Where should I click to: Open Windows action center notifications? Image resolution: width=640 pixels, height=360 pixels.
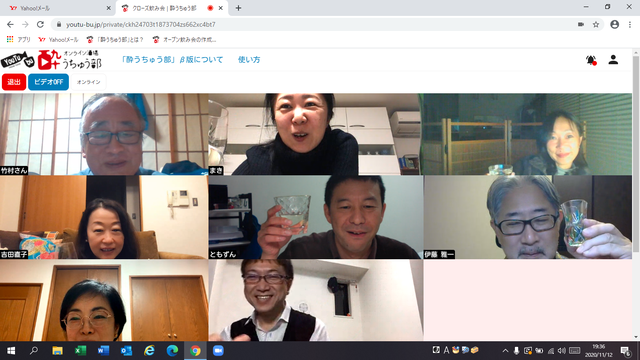626,351
